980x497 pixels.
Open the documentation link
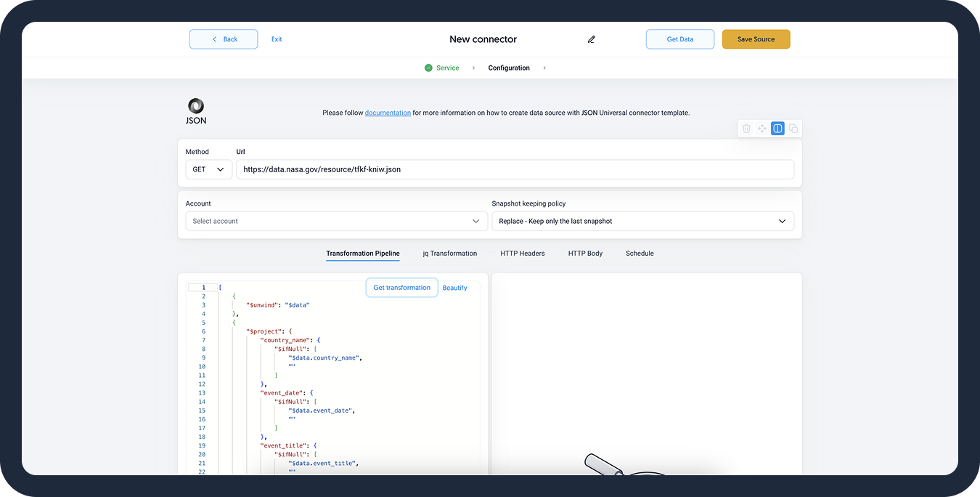pos(388,113)
